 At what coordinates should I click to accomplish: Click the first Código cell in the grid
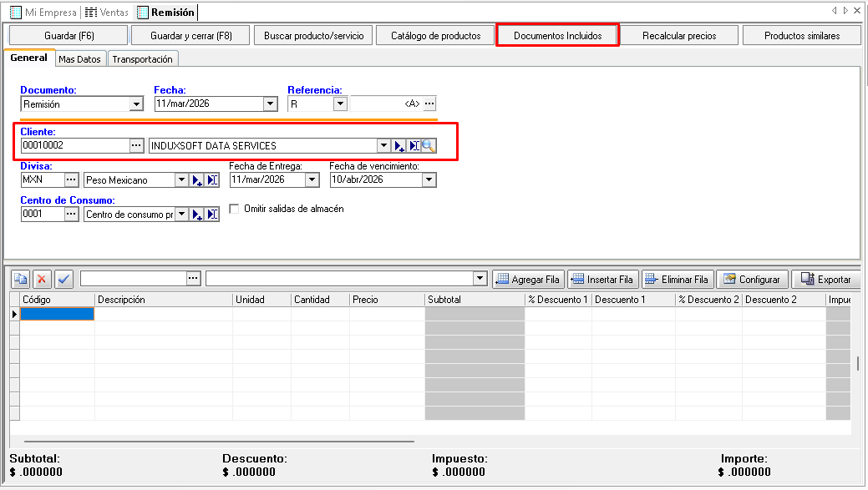tap(57, 315)
